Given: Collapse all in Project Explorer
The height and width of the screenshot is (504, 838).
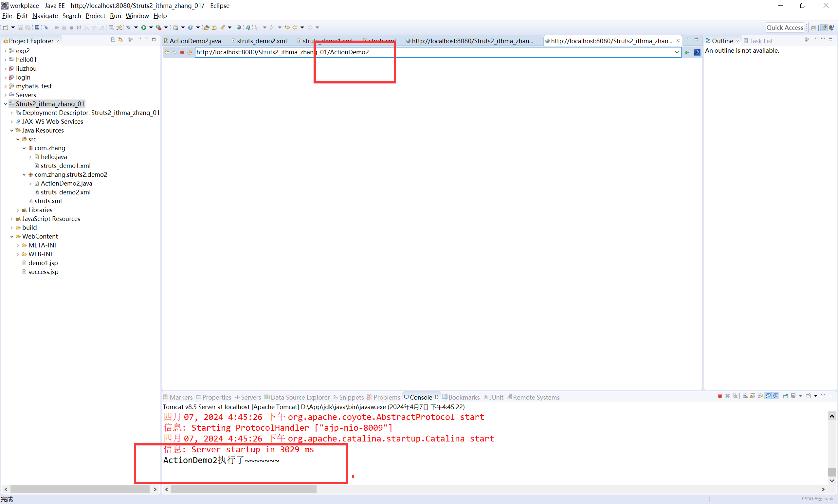Looking at the screenshot, I should 113,40.
